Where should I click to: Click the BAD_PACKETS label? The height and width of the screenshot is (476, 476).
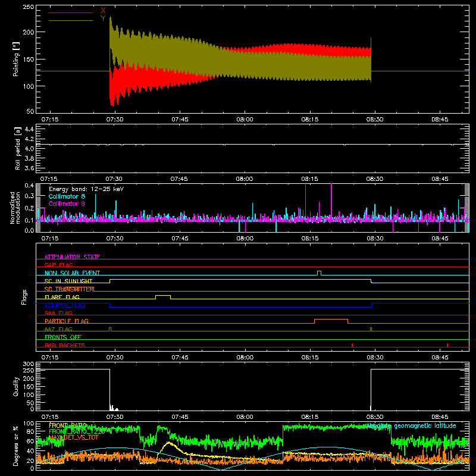click(65, 345)
